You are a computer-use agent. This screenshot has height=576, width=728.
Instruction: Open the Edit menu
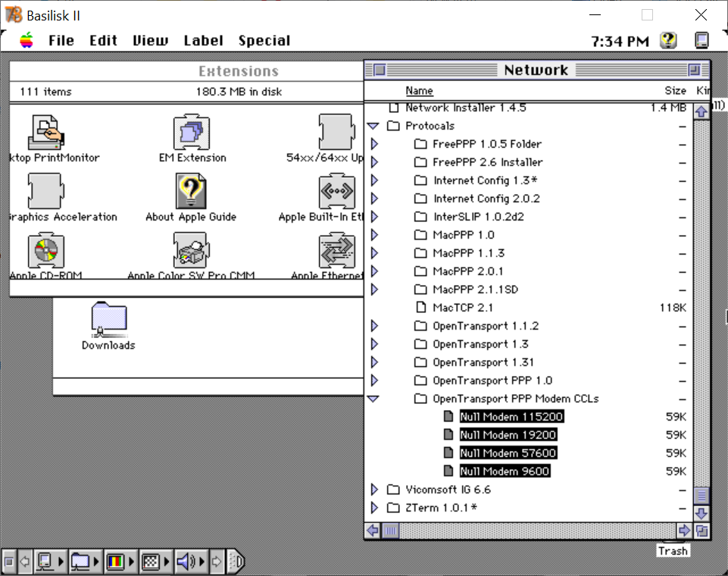[x=103, y=40]
